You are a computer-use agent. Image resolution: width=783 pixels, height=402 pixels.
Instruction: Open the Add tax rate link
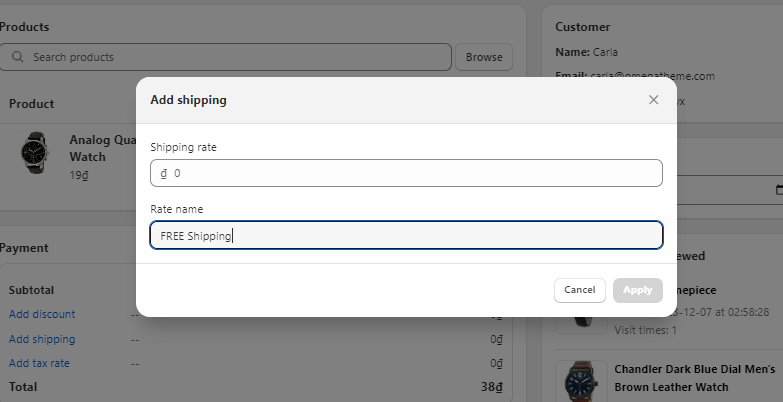40,363
